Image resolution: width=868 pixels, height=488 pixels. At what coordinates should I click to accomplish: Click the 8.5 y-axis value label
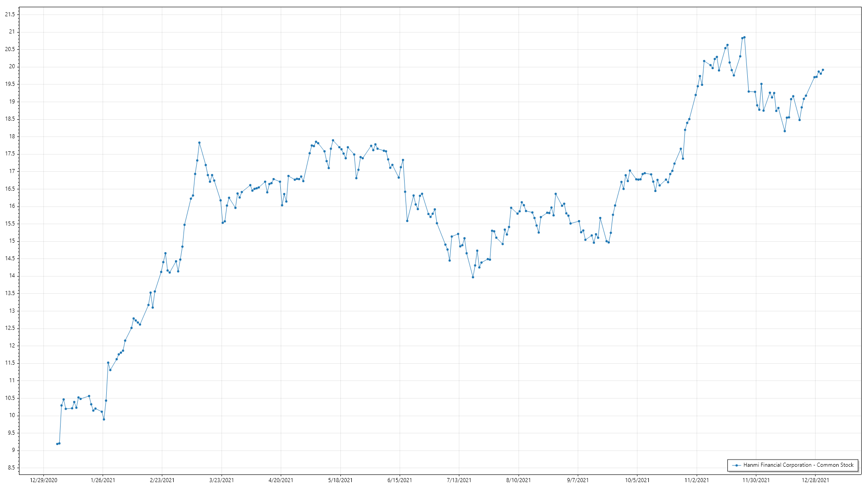[x=11, y=468]
